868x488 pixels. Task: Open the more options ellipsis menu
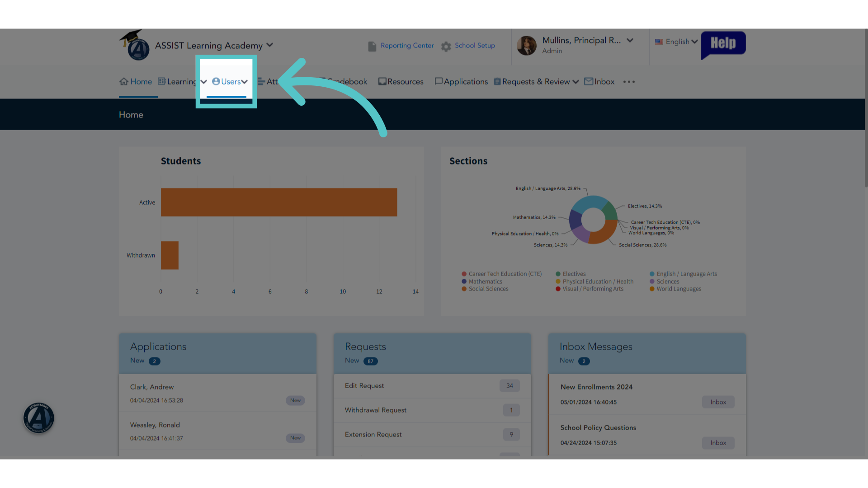tap(629, 82)
